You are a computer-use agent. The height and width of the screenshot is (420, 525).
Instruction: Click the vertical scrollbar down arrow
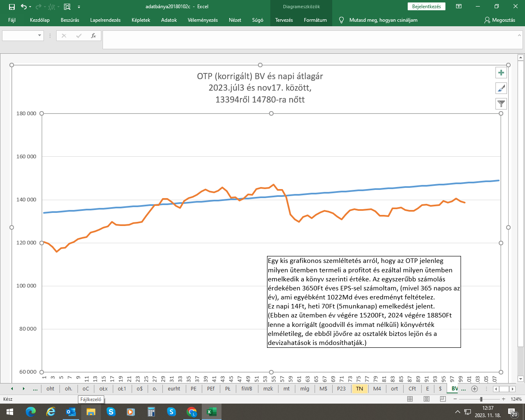click(x=521, y=379)
